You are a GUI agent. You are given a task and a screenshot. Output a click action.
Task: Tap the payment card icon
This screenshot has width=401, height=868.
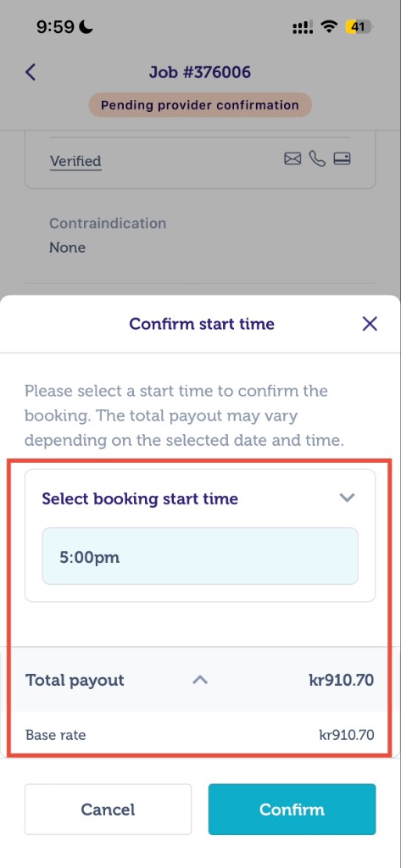tap(342, 159)
